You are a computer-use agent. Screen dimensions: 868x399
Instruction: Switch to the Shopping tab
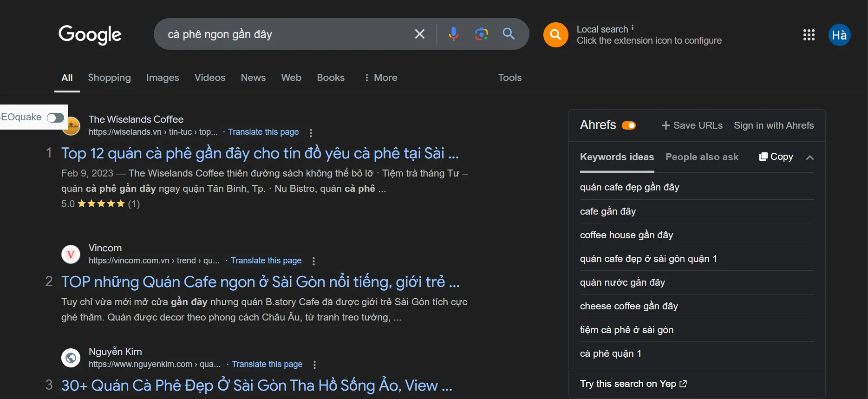click(x=109, y=78)
